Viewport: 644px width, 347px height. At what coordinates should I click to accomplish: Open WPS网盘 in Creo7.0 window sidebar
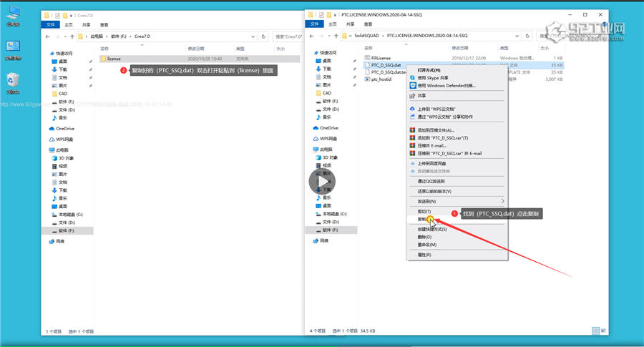61,140
